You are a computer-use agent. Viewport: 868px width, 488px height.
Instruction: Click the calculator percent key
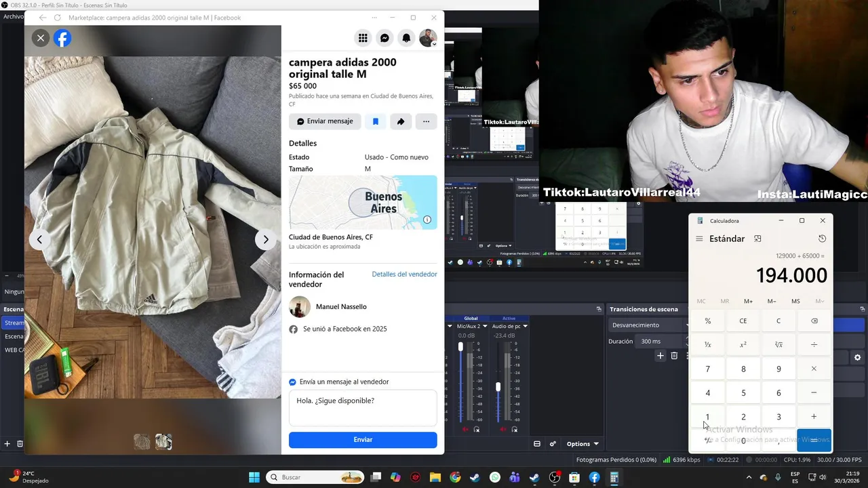708,321
